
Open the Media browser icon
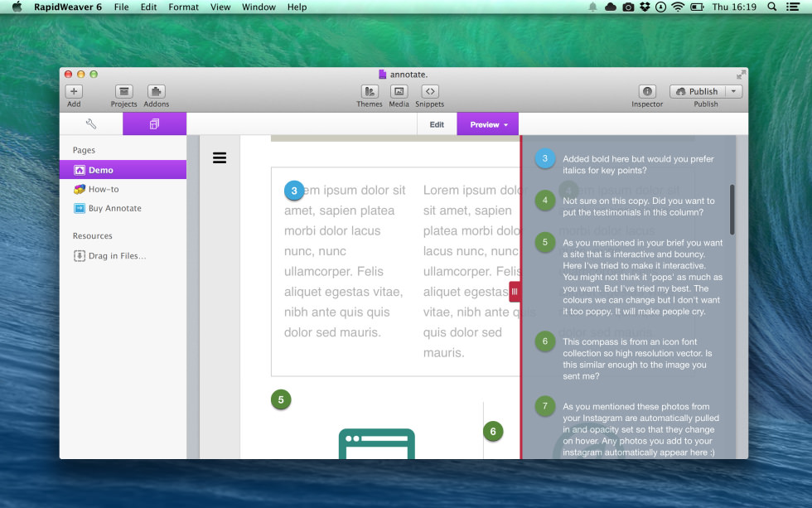pyautogui.click(x=399, y=92)
